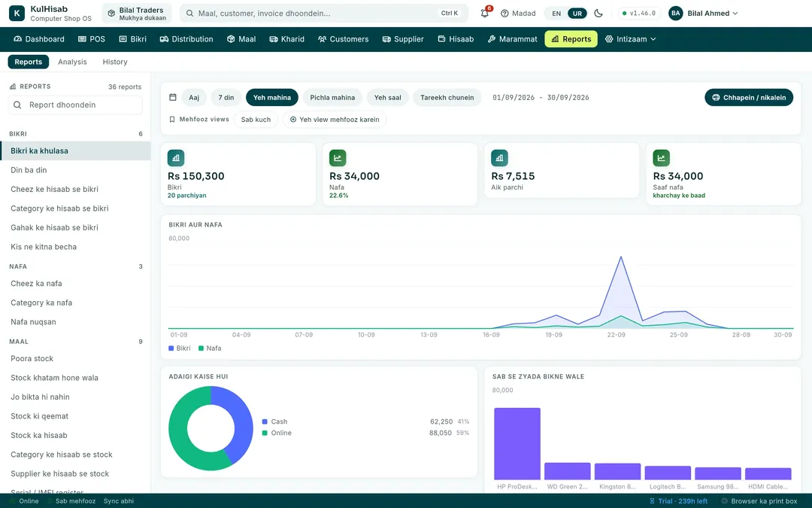Open Tareekh chunein date picker

[x=447, y=97]
